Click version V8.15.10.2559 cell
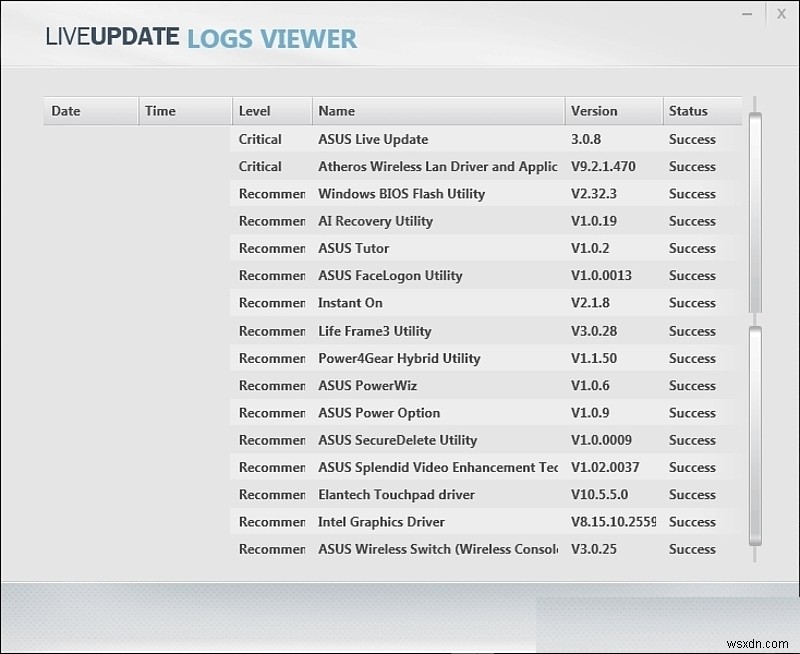Screen dimensions: 800x654 pyautogui.click(x=613, y=522)
